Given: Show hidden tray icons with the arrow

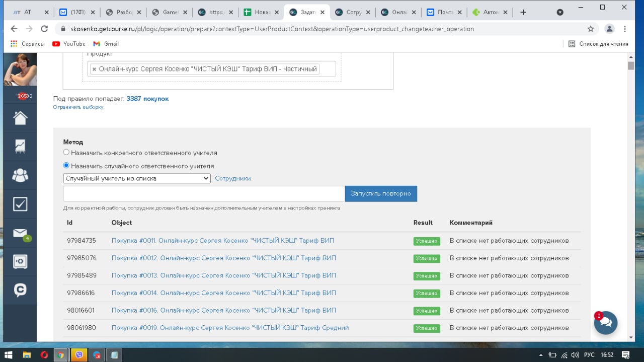Looking at the screenshot, I should (x=541, y=355).
